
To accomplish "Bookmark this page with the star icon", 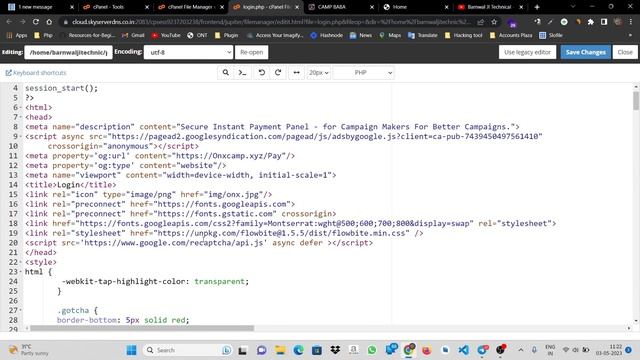I will (x=494, y=22).
